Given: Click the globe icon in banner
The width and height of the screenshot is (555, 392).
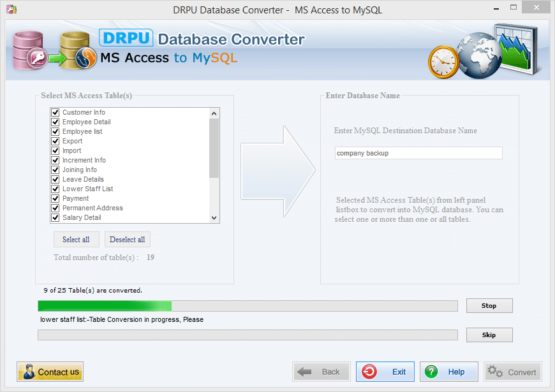Looking at the screenshot, I should coord(479,55).
